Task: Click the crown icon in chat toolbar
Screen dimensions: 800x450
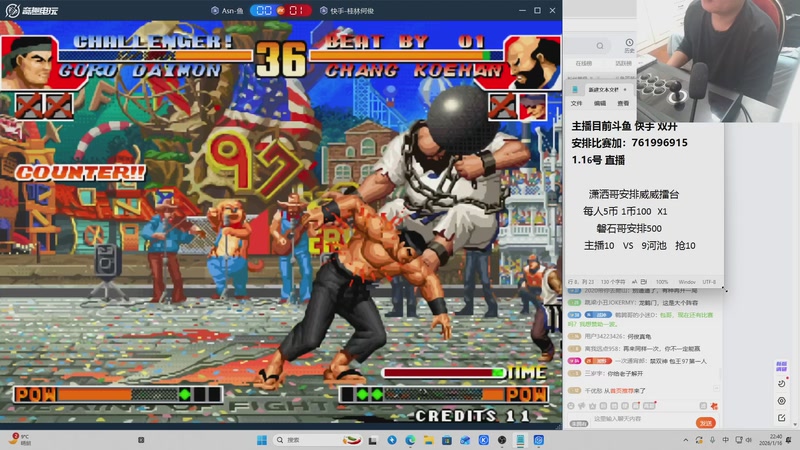Action: (x=592, y=406)
